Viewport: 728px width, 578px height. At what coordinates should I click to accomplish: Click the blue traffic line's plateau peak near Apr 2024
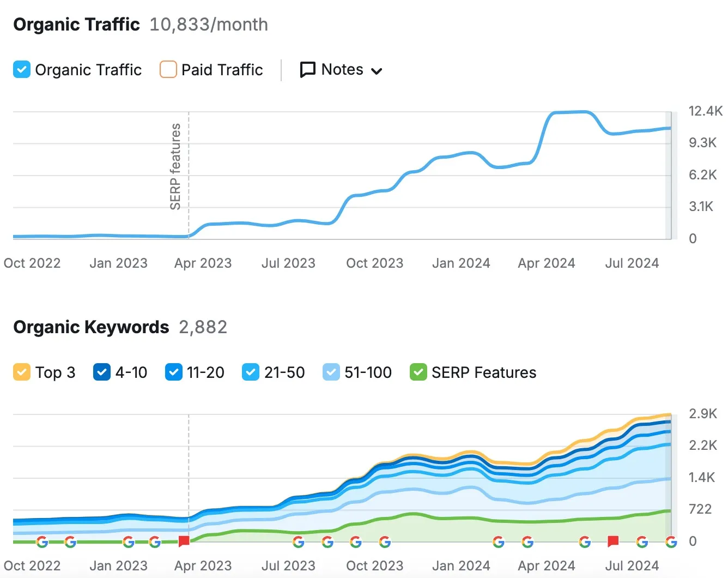571,112
